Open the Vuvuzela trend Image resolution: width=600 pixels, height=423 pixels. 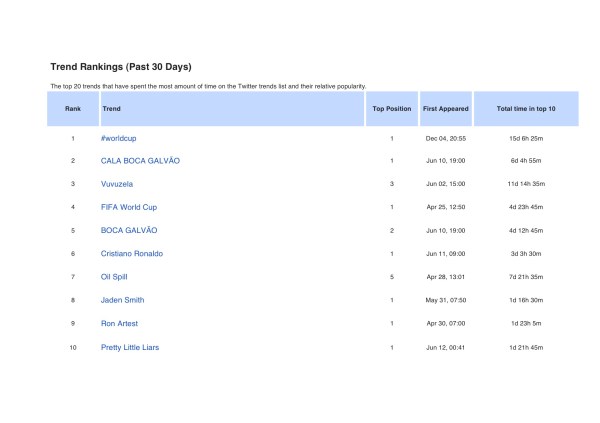119,184
